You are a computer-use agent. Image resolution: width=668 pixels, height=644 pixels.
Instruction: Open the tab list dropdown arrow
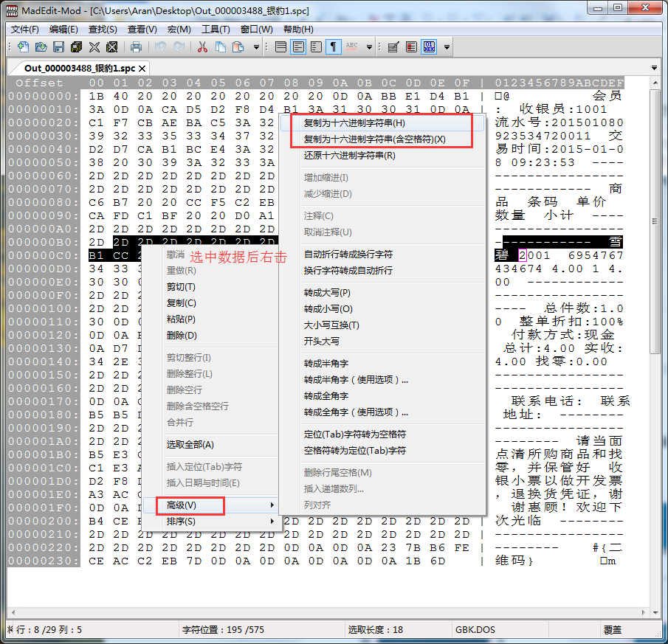(655, 68)
